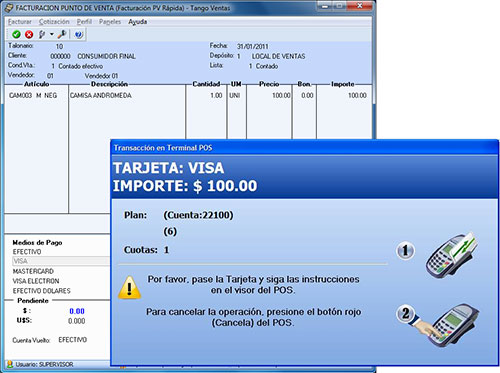Click the Contado efectivo sale condition
This screenshot has height=373, width=500.
(80, 66)
